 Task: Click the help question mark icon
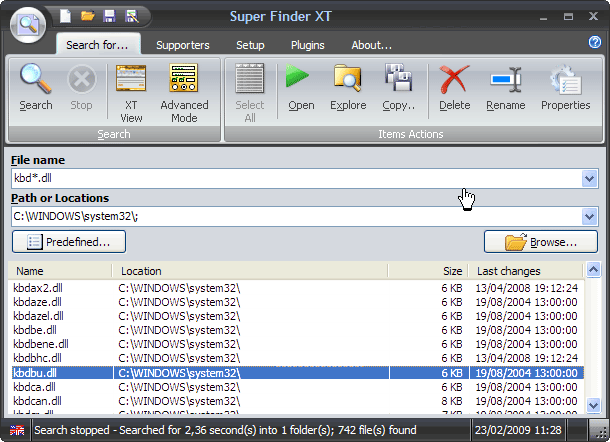pyautogui.click(x=594, y=46)
